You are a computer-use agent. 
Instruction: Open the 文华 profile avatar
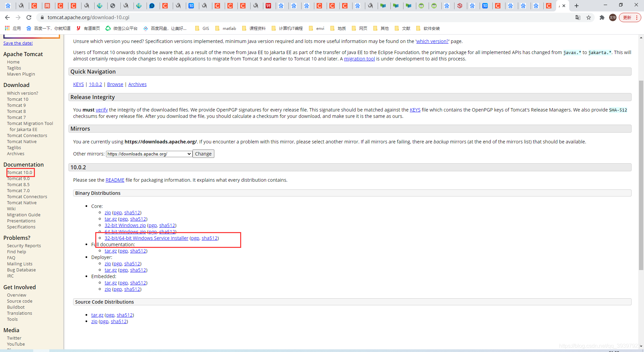click(x=613, y=17)
